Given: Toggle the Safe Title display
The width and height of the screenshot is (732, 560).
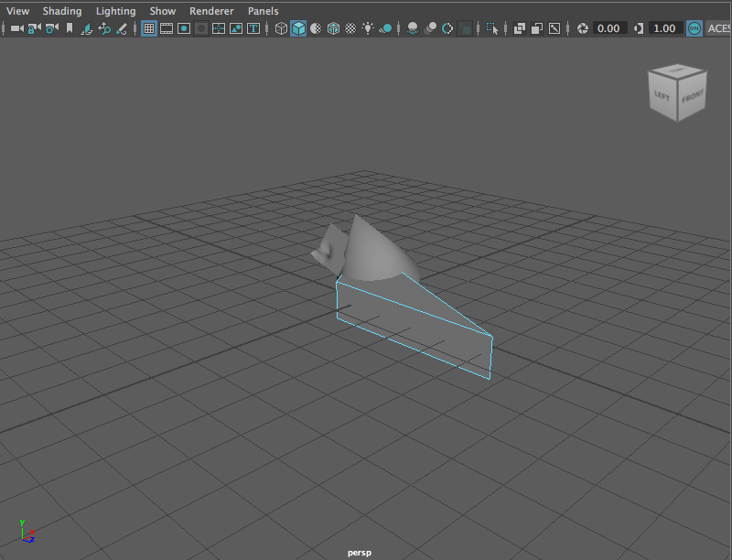Looking at the screenshot, I should coord(253,28).
